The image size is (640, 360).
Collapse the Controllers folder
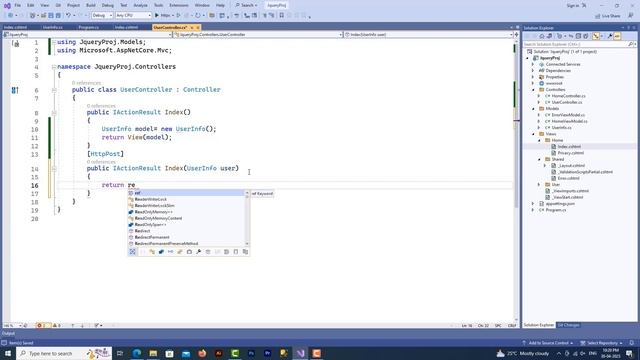coord(533,90)
